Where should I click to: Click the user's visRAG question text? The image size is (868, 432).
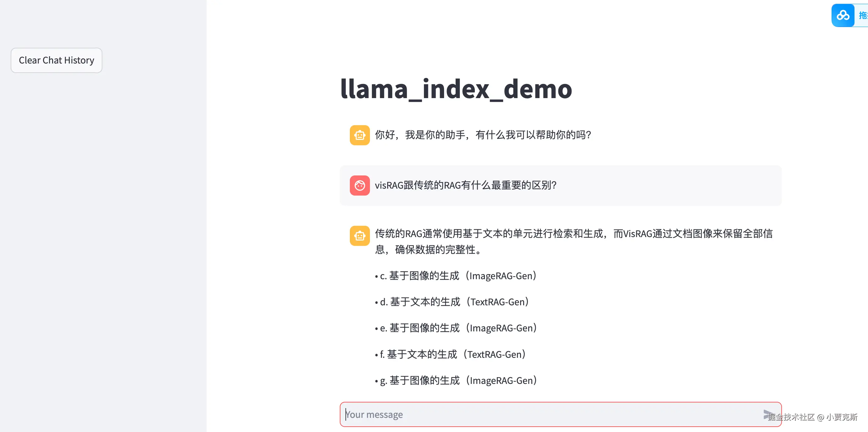click(x=465, y=185)
